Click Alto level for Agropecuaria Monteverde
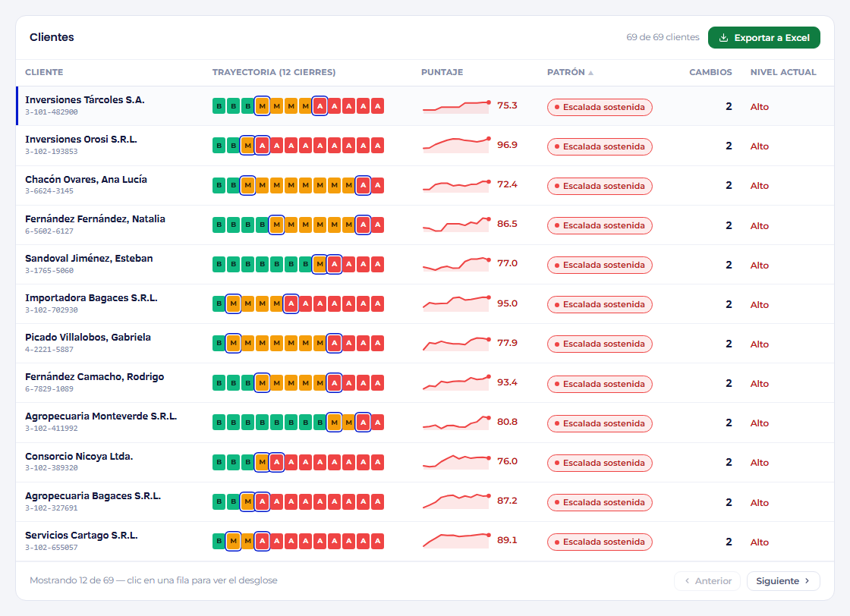Viewport: 850px width, 616px height. [760, 423]
